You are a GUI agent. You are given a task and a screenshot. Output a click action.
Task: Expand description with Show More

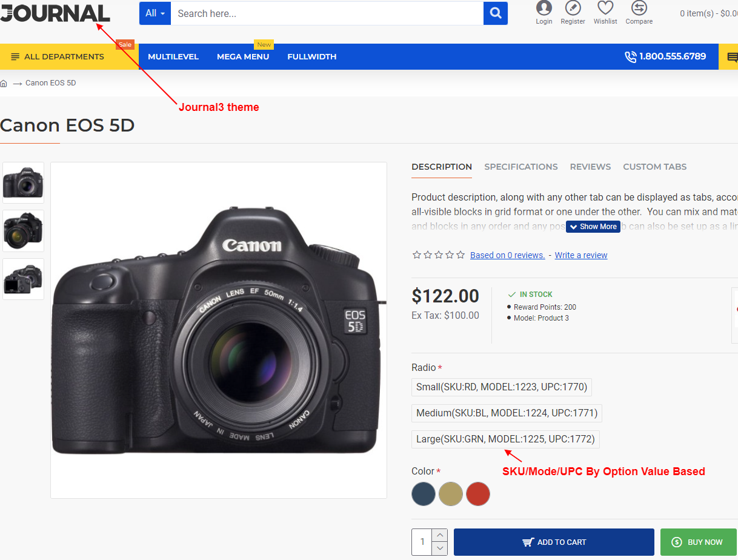593,227
